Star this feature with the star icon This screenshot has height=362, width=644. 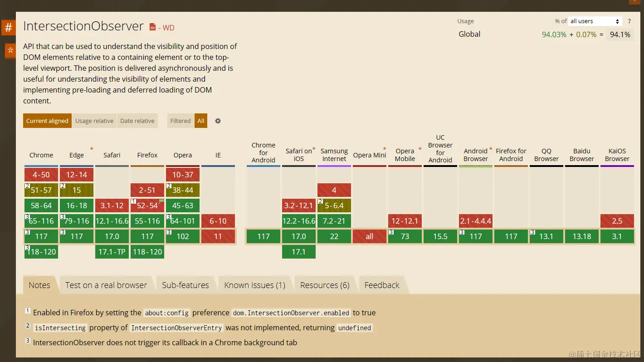10,50
